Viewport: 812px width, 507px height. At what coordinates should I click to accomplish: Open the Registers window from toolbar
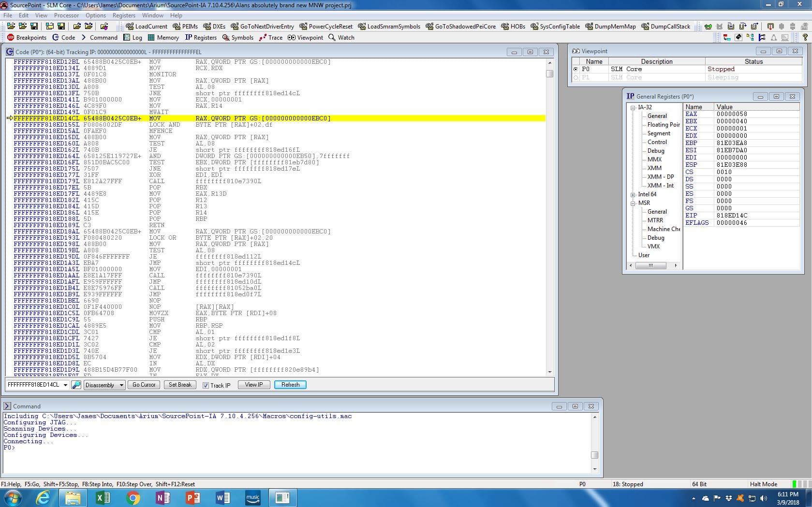[201, 37]
